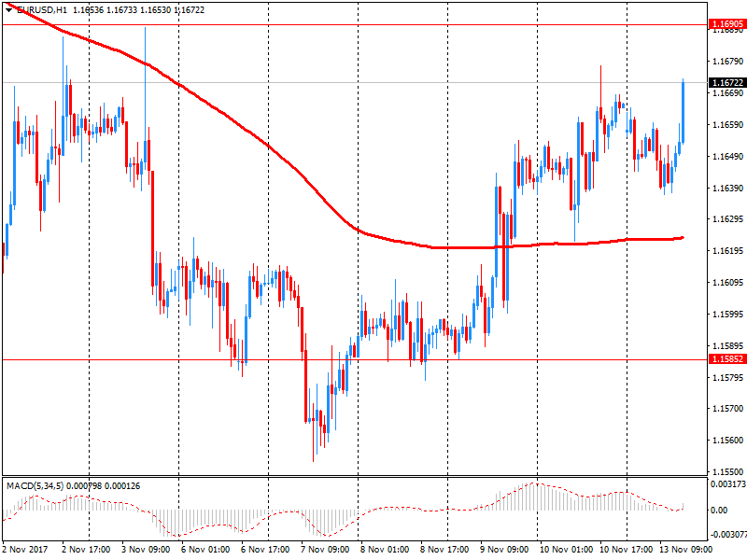Click the MACD values 0.000798 0.000126
Screen dimensions: 747x560
coord(104,486)
